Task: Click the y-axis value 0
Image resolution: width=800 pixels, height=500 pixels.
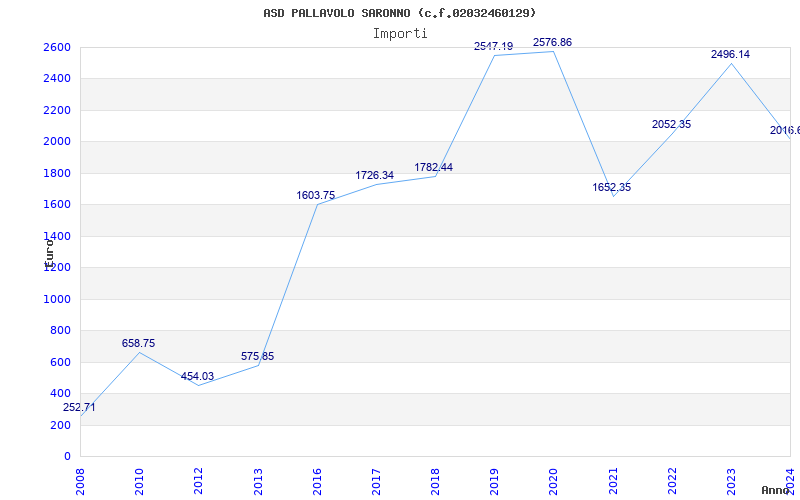Action: tap(67, 456)
